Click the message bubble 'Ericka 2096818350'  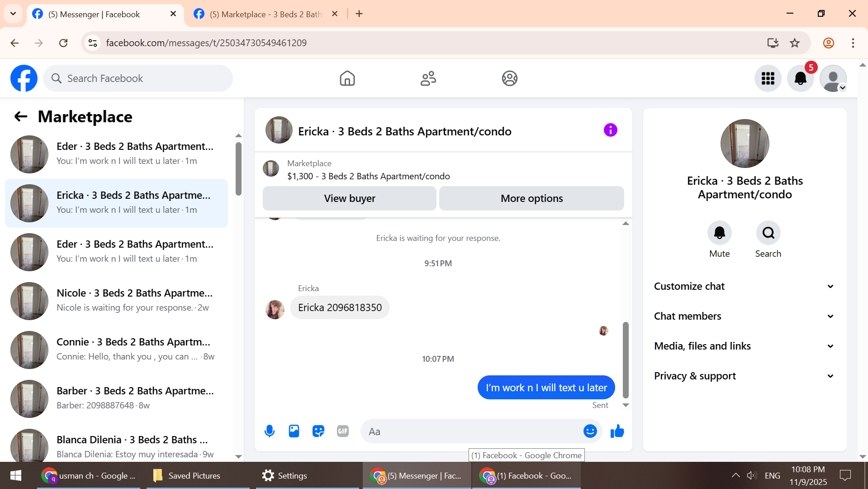[340, 307]
